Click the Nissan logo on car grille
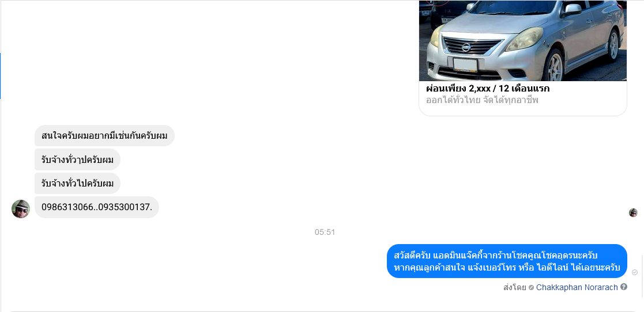 coord(466,48)
